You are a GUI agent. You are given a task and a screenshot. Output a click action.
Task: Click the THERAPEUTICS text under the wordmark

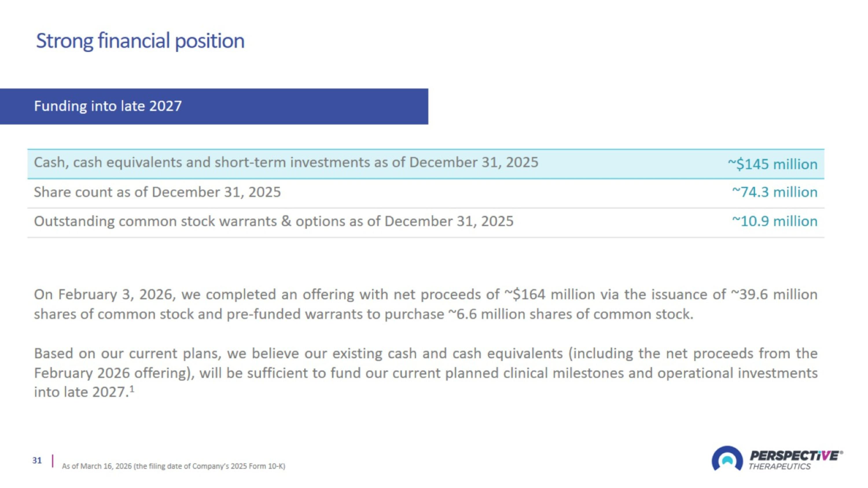coord(779,466)
